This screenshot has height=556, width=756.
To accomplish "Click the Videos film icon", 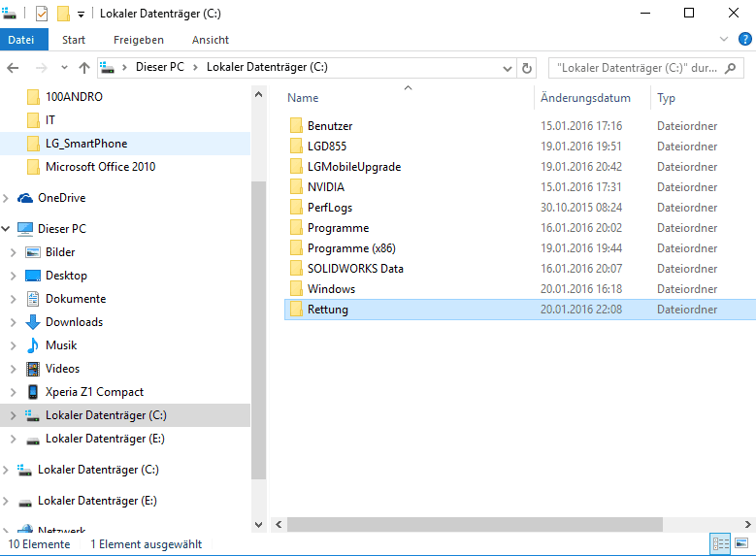I will tap(33, 369).
